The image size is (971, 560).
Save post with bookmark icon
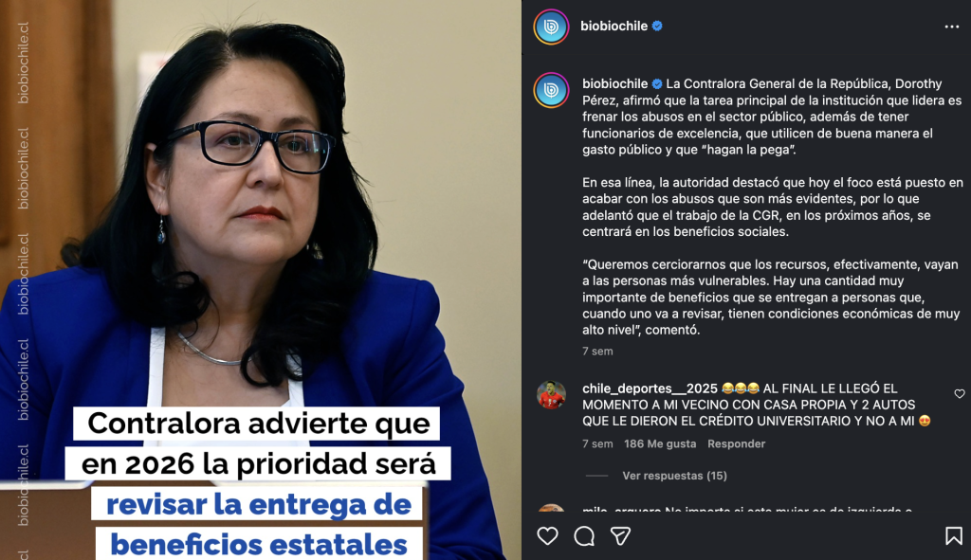click(x=954, y=536)
